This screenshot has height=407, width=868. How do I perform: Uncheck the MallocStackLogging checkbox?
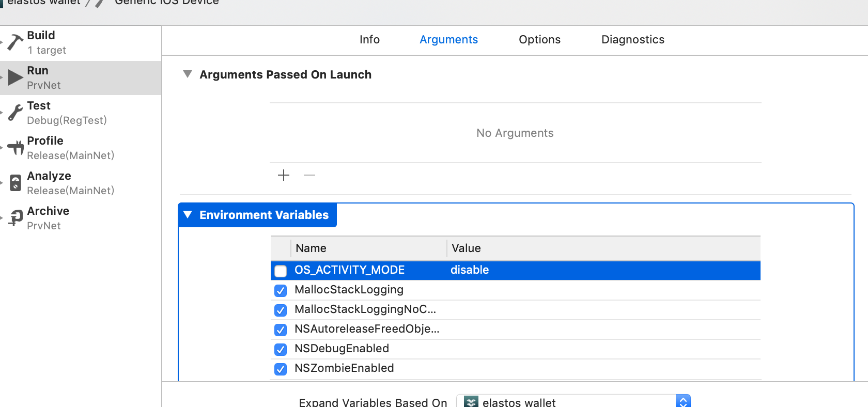click(x=281, y=290)
